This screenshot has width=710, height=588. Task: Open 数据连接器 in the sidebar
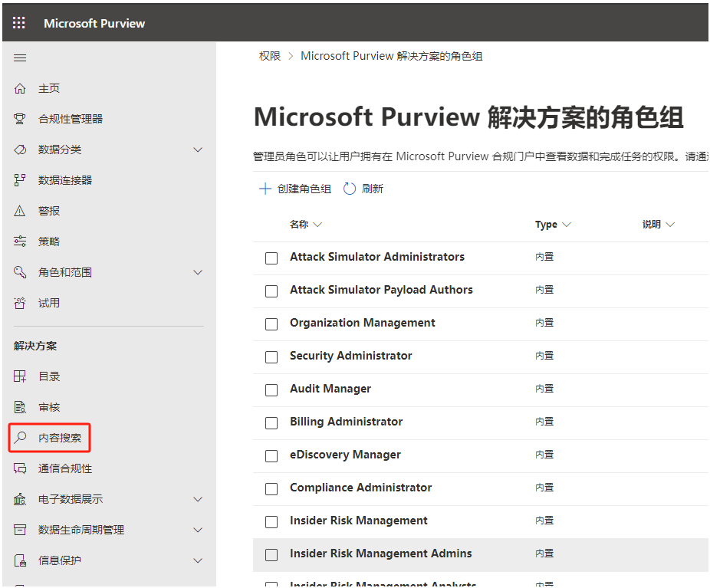pyautogui.click(x=65, y=180)
